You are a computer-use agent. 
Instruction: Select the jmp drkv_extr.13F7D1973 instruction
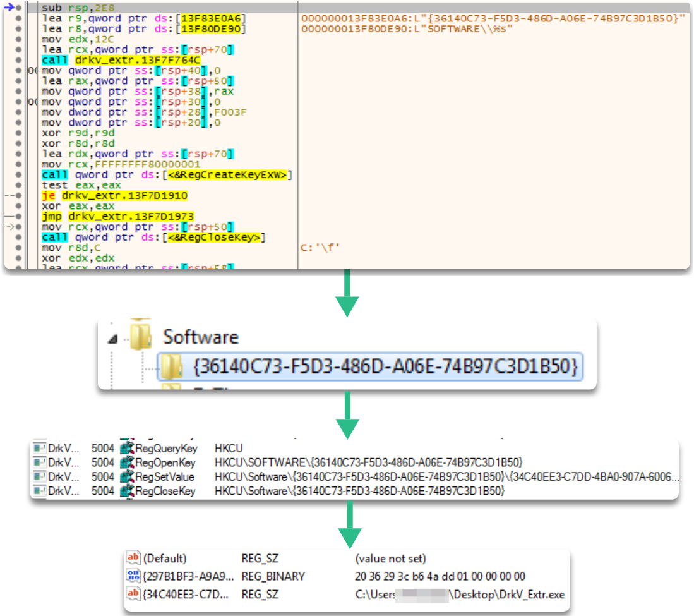coord(117,217)
